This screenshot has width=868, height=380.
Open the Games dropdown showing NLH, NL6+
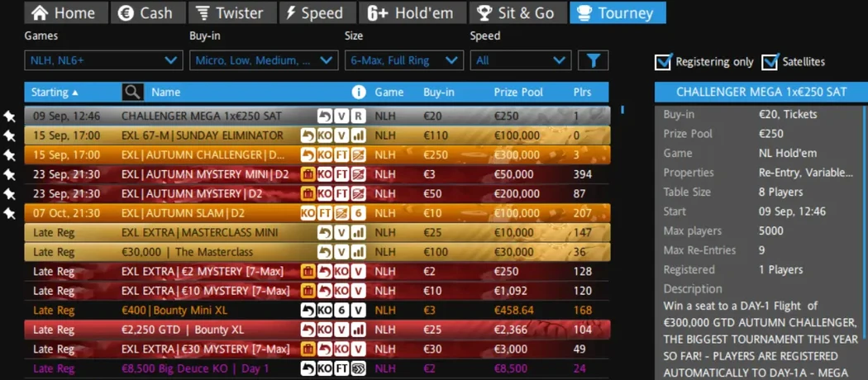pyautogui.click(x=103, y=60)
